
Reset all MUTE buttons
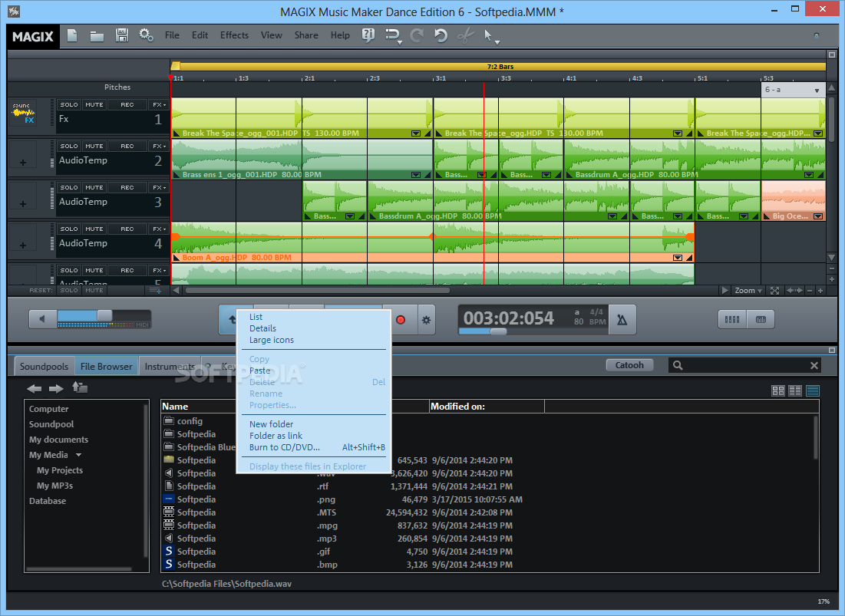coord(94,290)
